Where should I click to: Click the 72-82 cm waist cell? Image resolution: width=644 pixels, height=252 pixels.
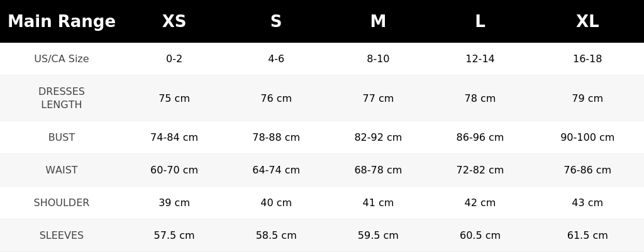pos(480,170)
